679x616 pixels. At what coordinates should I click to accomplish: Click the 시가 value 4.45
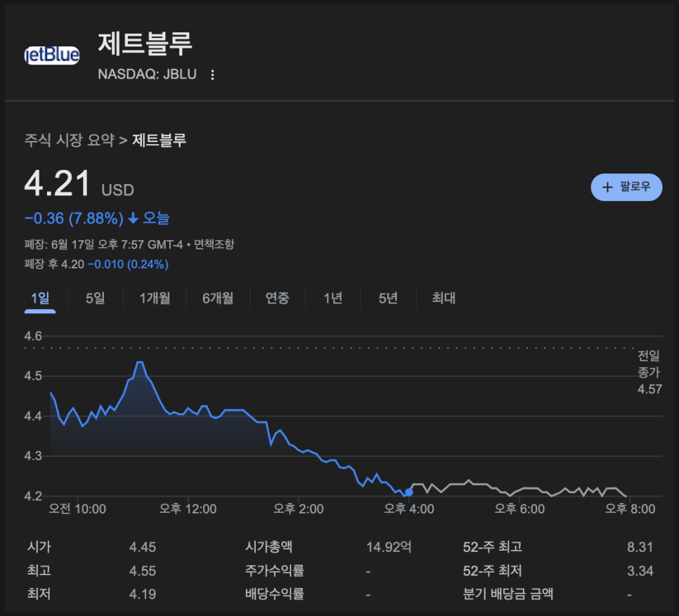tap(143, 547)
